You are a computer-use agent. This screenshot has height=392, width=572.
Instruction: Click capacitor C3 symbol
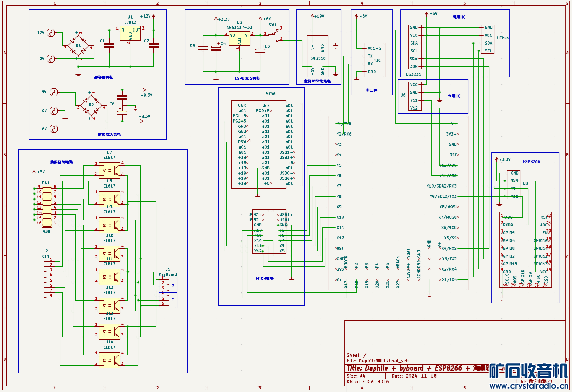click(x=260, y=51)
